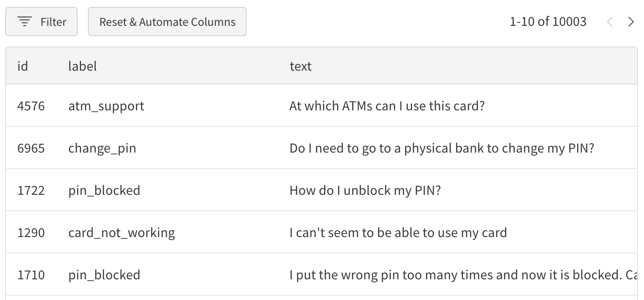This screenshot has width=644, height=300.
Task: Select "How do I unblock my PIN?" cell
Action: click(365, 191)
